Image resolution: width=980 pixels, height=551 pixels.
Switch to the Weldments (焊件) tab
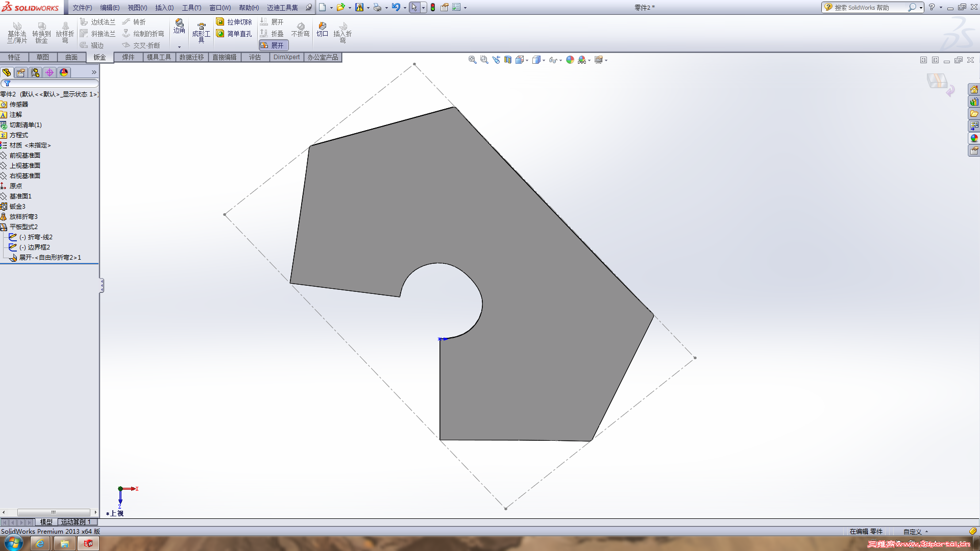click(x=128, y=57)
